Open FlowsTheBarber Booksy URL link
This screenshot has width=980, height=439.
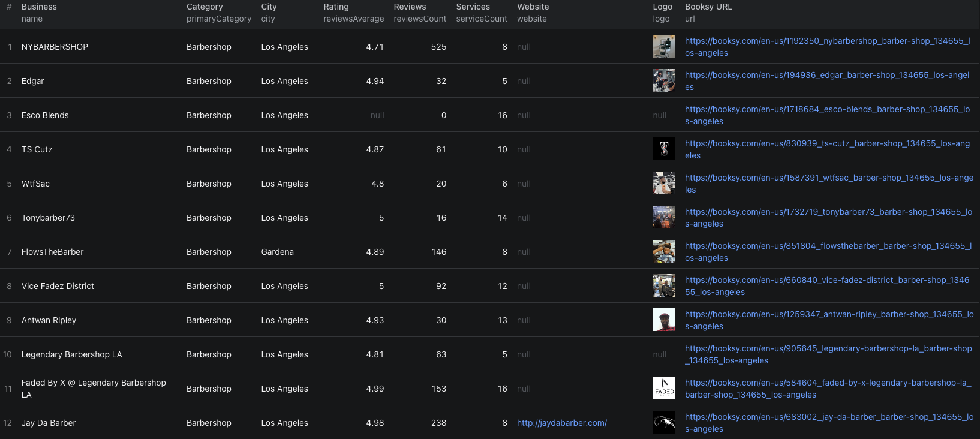pyautogui.click(x=828, y=252)
